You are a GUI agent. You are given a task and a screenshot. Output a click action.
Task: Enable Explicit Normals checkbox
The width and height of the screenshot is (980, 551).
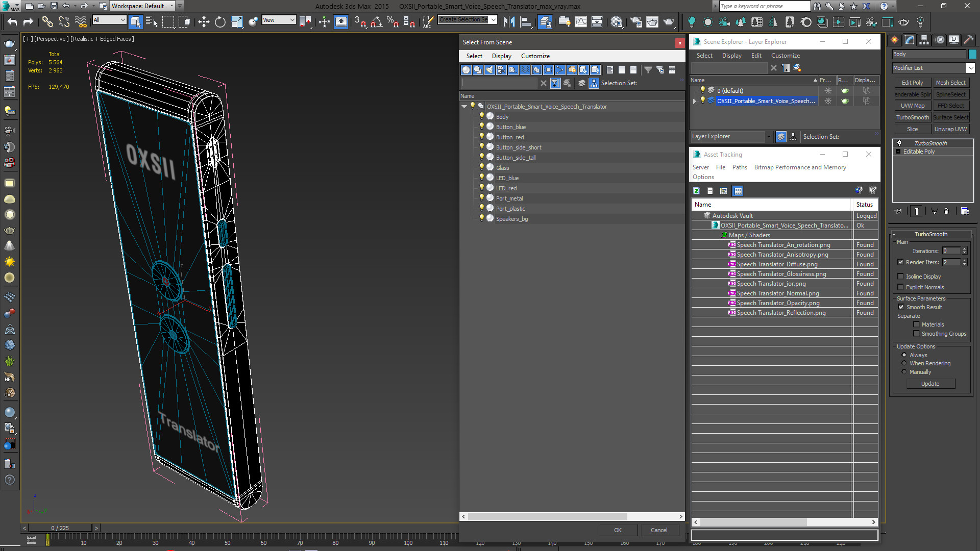tap(900, 287)
